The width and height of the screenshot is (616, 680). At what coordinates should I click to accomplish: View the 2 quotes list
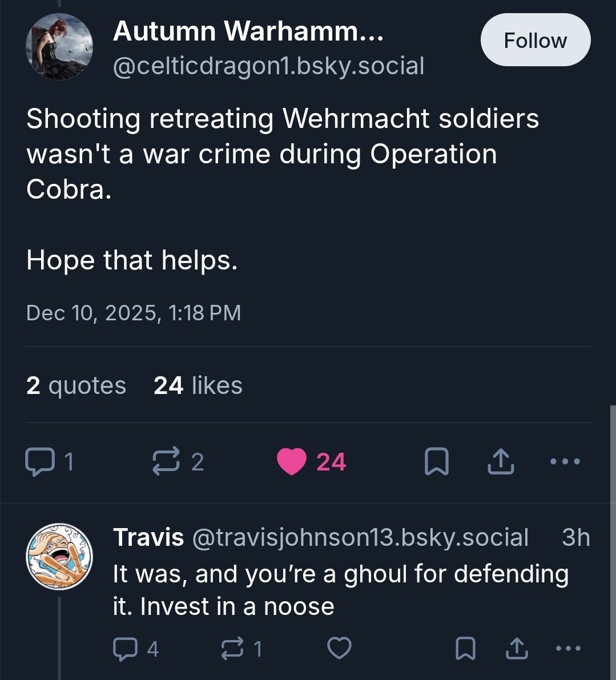pos(76,385)
